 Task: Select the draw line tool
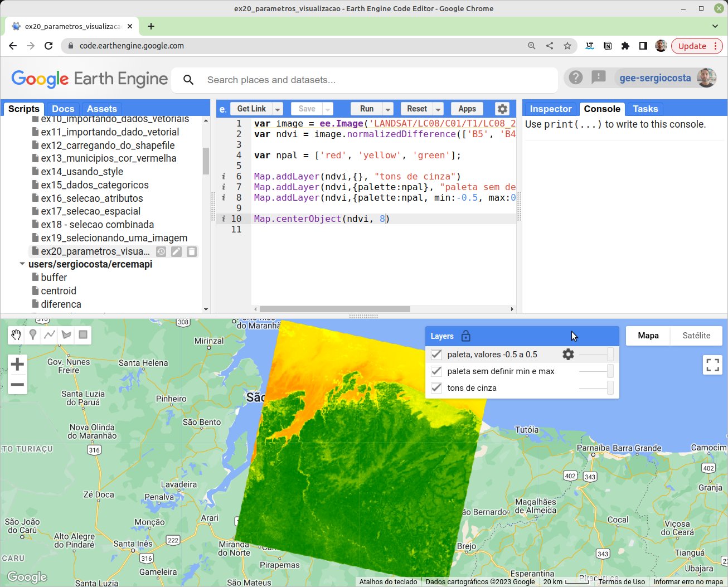50,334
